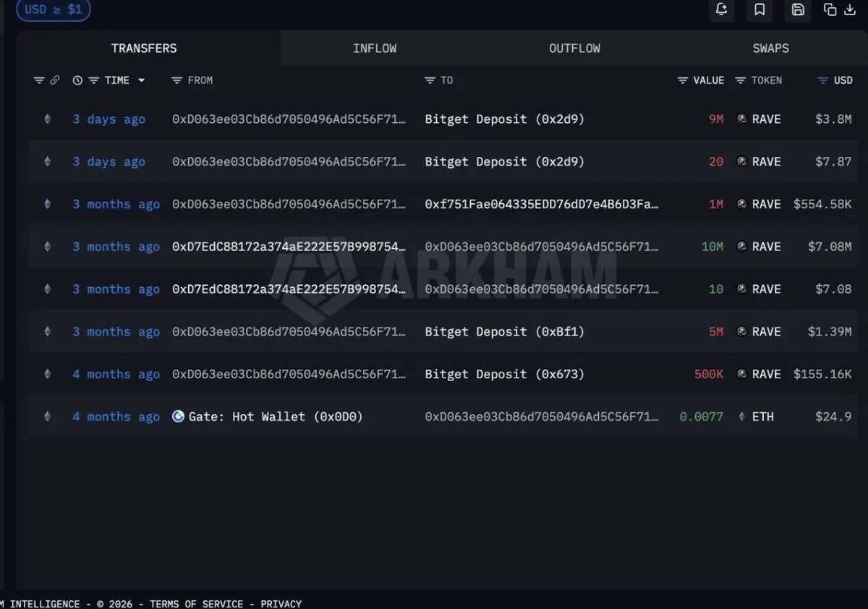Open sender 0xD063ee03Cb86... on the 500K row
Screen dimensions: 868x609
click(289, 374)
